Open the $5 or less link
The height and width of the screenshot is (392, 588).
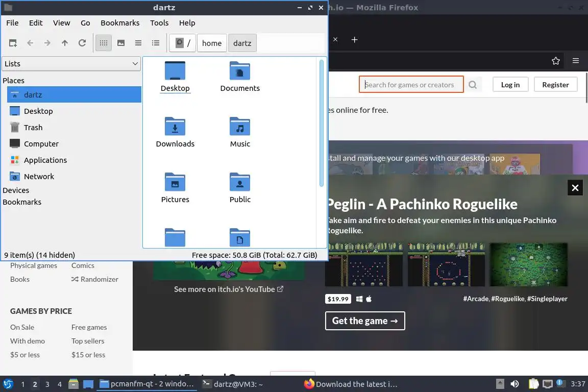pos(24,355)
